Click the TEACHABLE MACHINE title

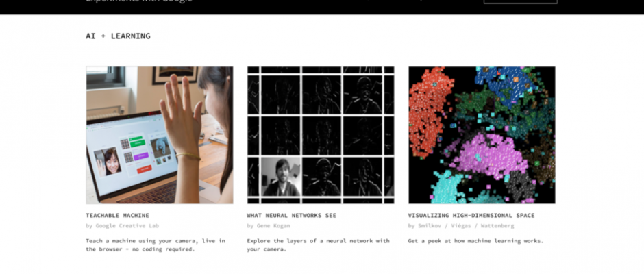(117, 215)
